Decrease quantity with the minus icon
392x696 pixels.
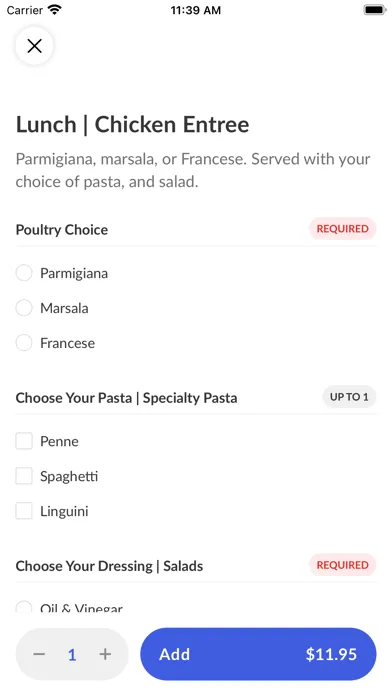(39, 654)
